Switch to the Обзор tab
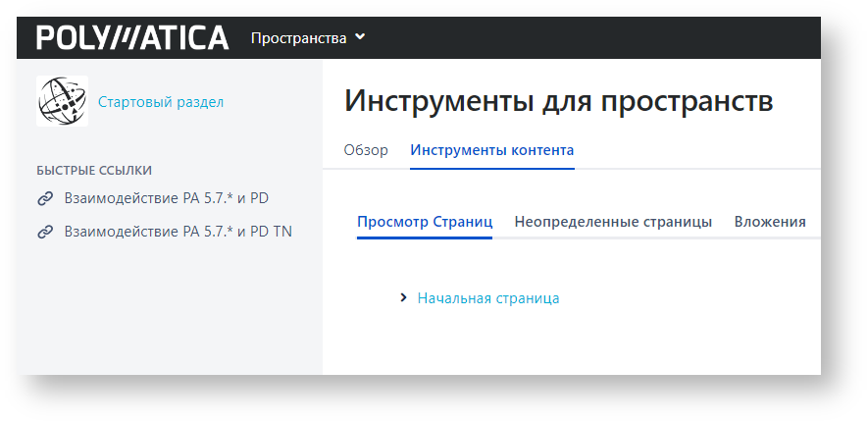Screen dimensions: 868x422 (366, 150)
